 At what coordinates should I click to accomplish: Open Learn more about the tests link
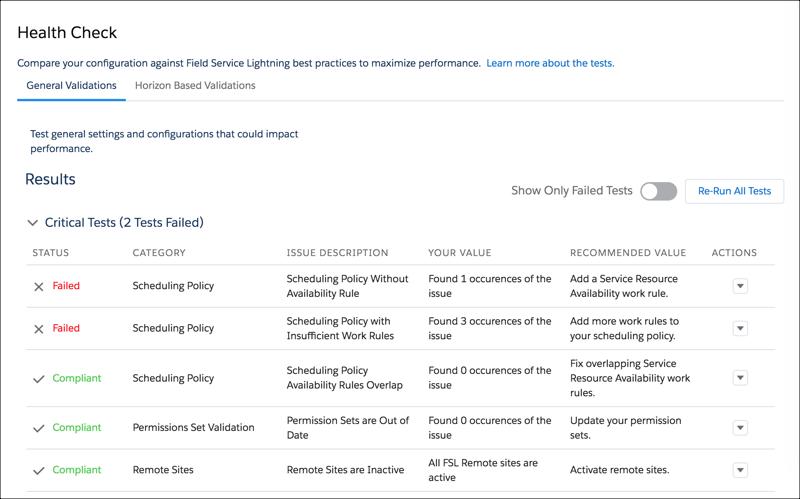point(550,63)
